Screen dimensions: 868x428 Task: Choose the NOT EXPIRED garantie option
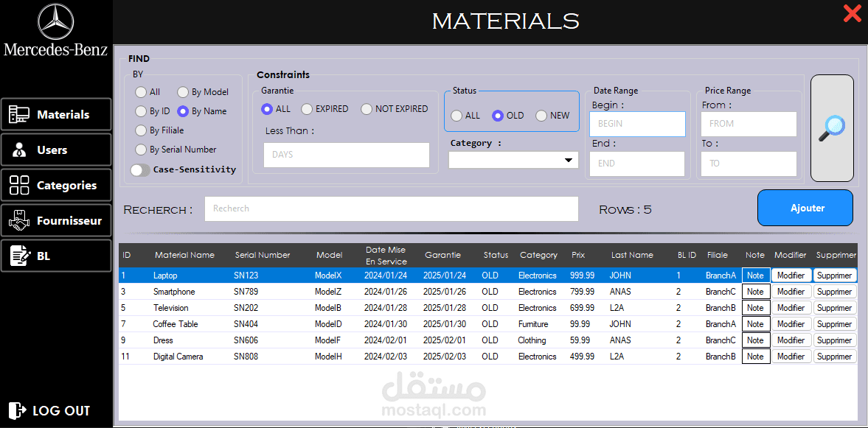[367, 109]
